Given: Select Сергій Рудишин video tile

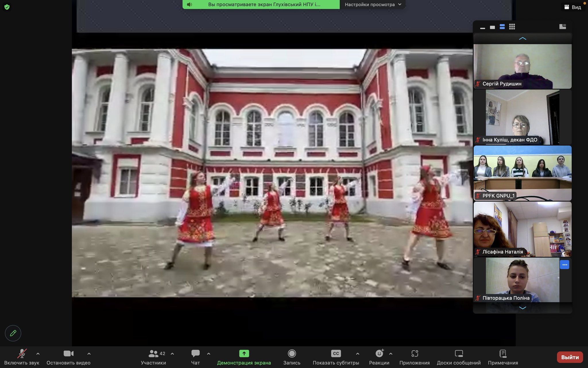Looking at the screenshot, I should (x=523, y=66).
